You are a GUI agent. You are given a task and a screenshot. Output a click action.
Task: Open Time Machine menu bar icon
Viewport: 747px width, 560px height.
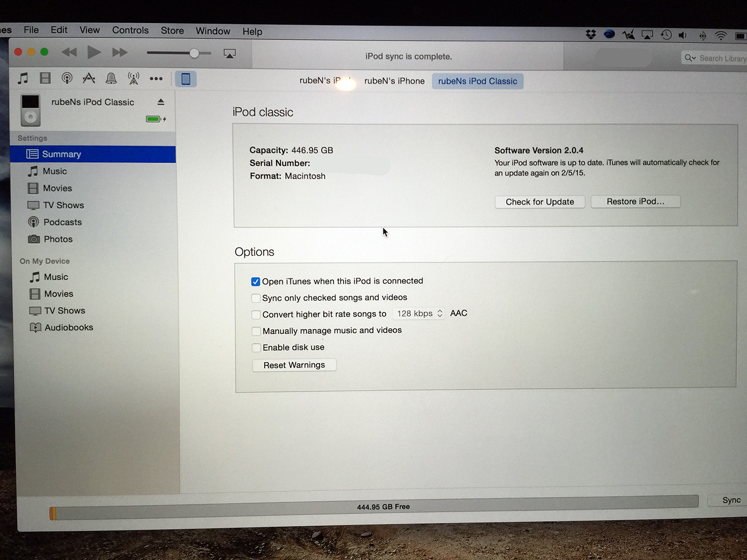666,35
